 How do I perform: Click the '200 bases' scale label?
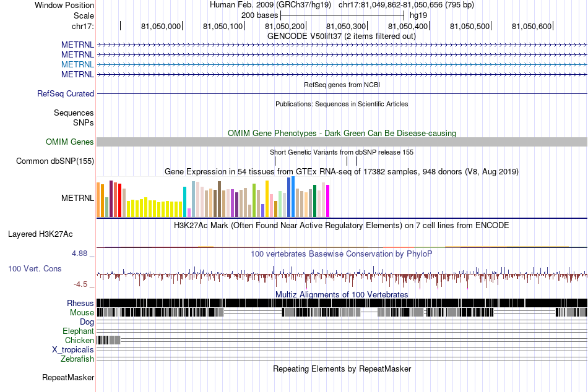pos(259,15)
